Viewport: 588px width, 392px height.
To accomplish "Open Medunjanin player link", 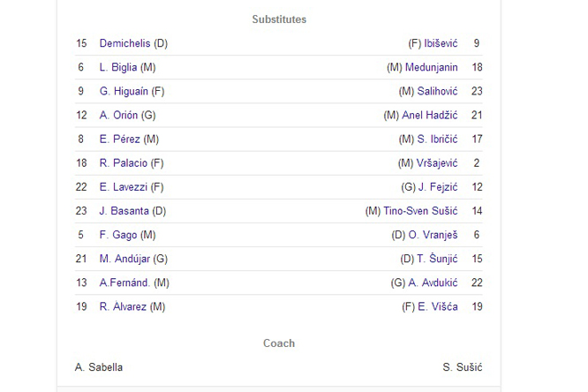I will pyautogui.click(x=431, y=67).
